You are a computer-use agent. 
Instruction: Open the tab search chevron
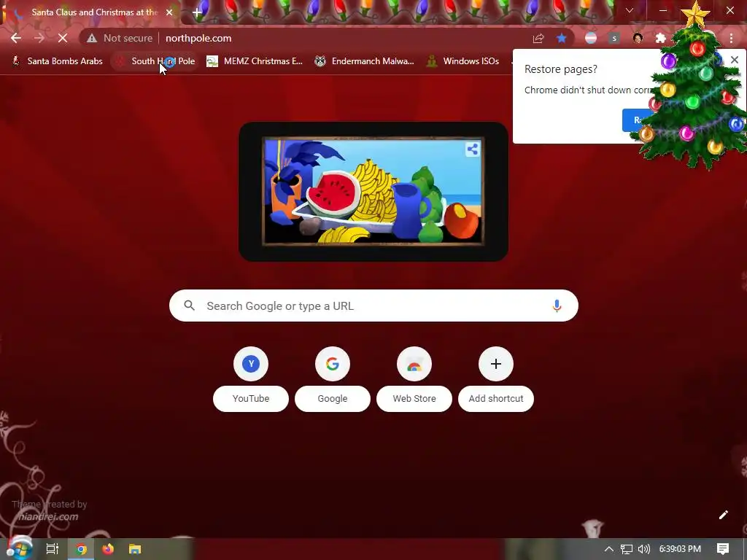[630, 10]
